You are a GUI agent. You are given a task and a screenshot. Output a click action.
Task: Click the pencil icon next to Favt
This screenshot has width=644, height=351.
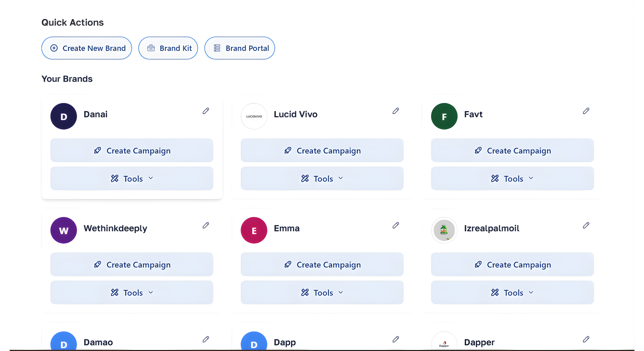pyautogui.click(x=586, y=111)
